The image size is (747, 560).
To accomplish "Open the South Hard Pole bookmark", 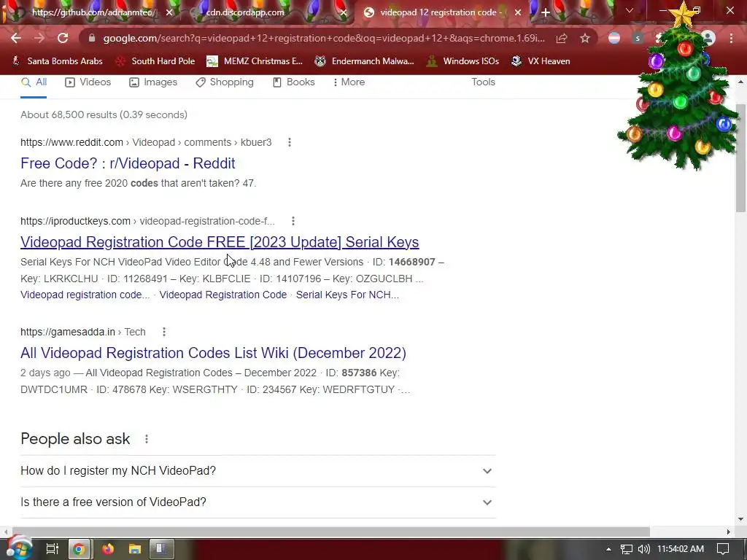I will pos(156,61).
